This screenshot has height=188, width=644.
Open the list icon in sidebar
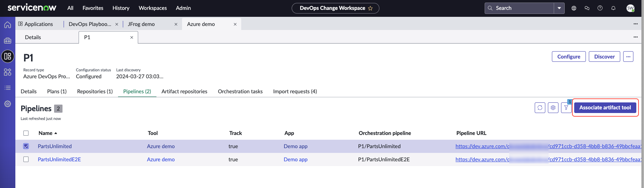7,88
